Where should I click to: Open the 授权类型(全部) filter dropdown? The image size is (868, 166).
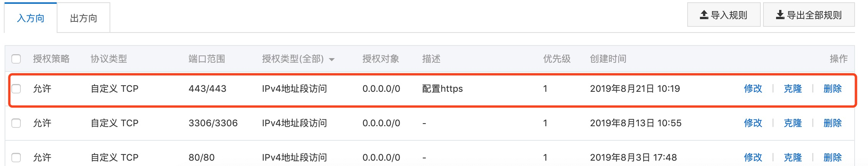(x=298, y=59)
